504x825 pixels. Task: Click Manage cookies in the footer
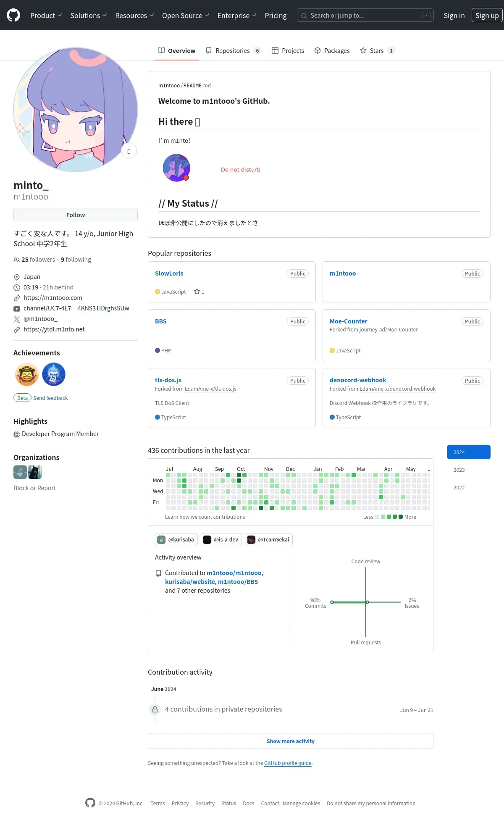tap(301, 804)
